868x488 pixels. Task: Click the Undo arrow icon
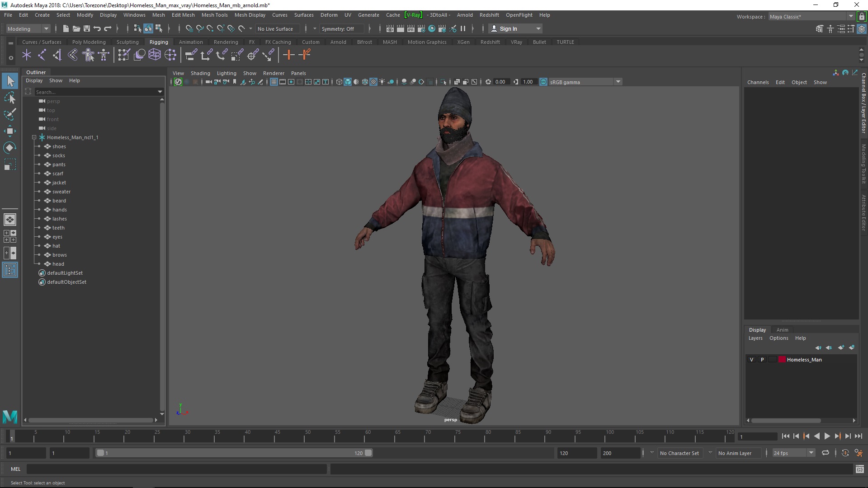tap(97, 28)
